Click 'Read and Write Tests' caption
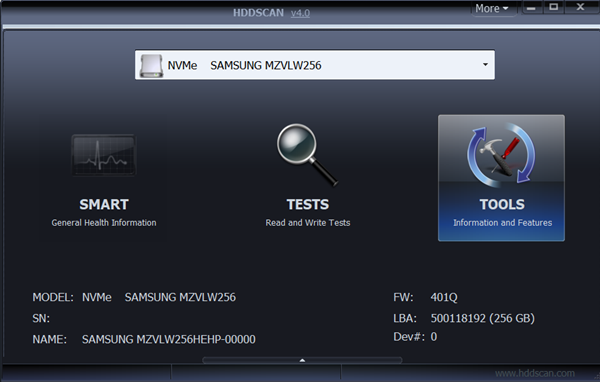600x382 pixels. [x=308, y=223]
